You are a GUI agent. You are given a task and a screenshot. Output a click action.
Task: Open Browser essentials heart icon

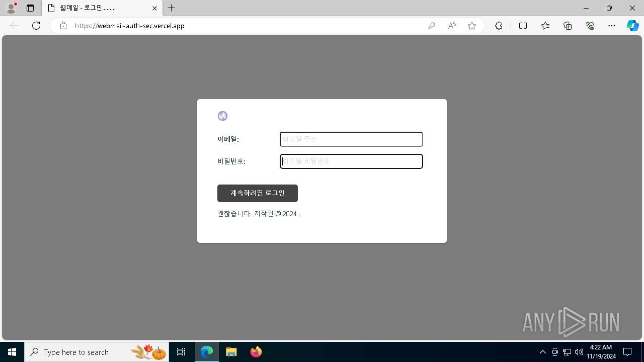tap(590, 26)
